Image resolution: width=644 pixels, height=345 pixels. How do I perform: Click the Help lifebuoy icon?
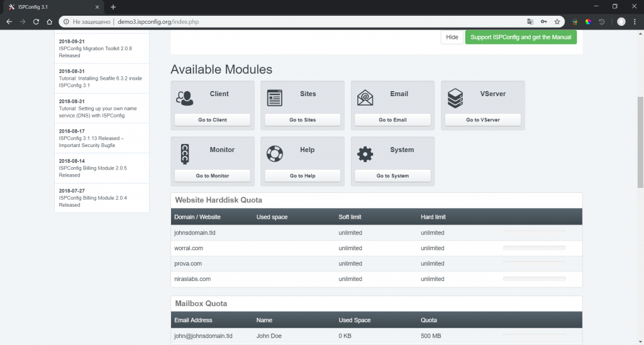[275, 154]
